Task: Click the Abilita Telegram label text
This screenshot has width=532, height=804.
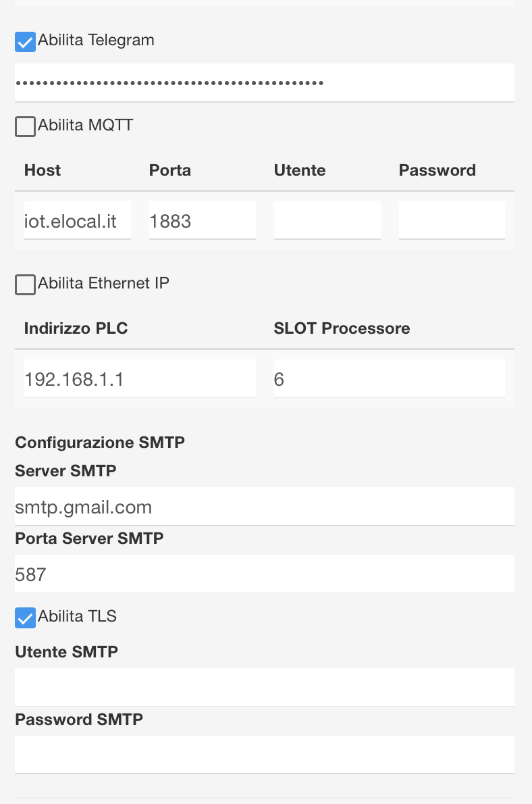Action: point(96,40)
